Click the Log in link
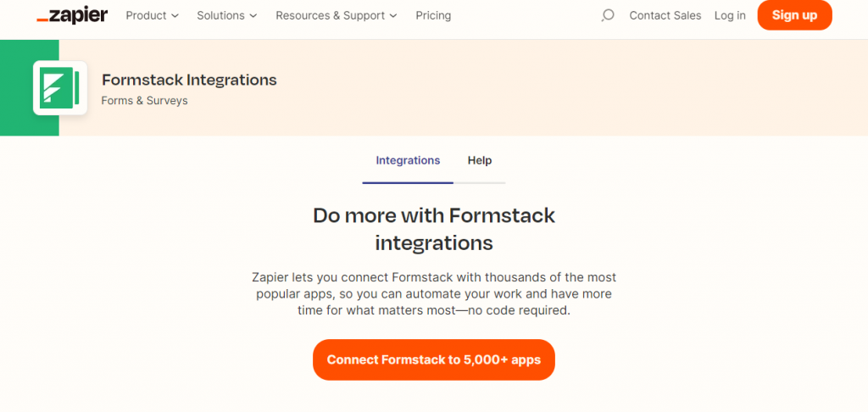The image size is (868, 412). (730, 15)
